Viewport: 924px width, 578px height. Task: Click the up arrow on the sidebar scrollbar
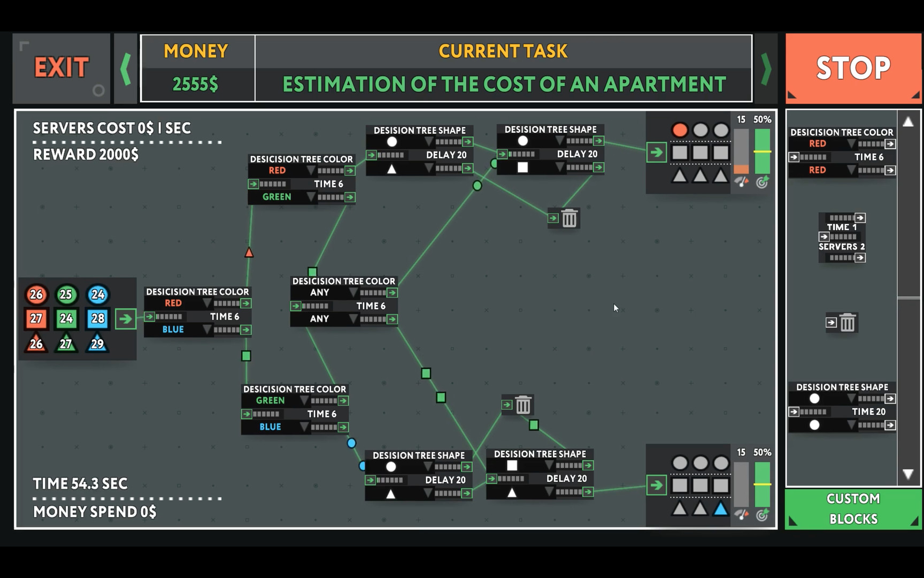pyautogui.click(x=908, y=122)
